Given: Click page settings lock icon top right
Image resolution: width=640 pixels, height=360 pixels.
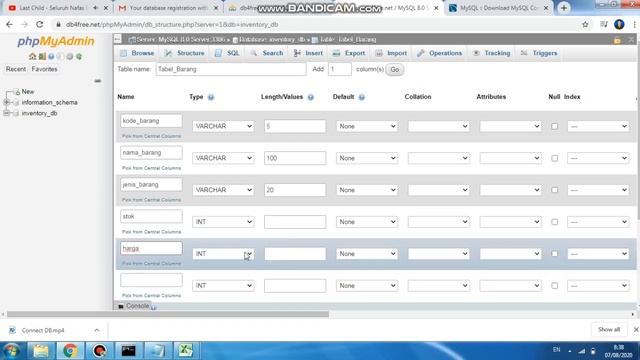Looking at the screenshot, I should point(617,40).
